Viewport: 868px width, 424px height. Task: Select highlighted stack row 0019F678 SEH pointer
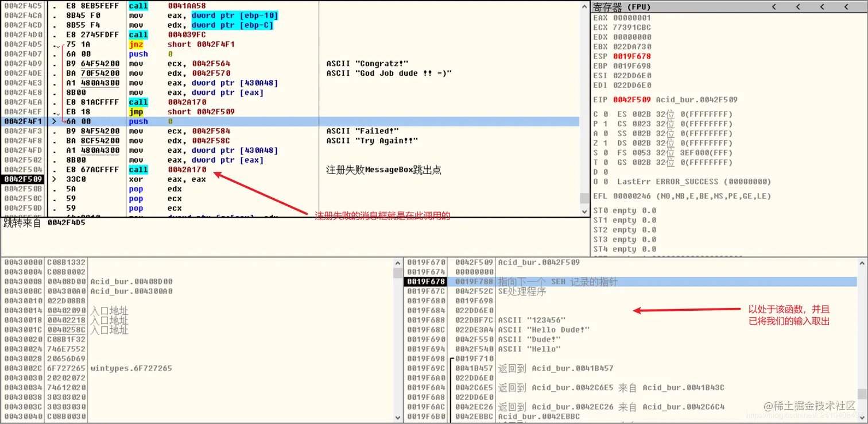(x=631, y=282)
